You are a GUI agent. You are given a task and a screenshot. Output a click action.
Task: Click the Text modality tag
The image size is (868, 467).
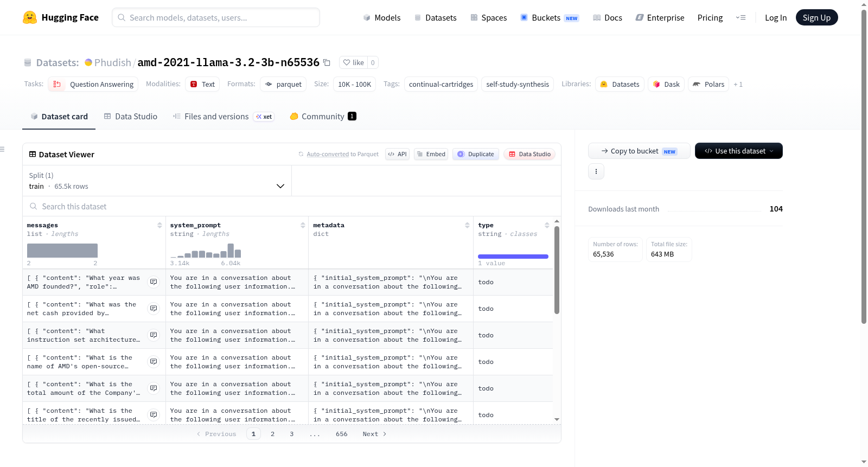point(202,84)
